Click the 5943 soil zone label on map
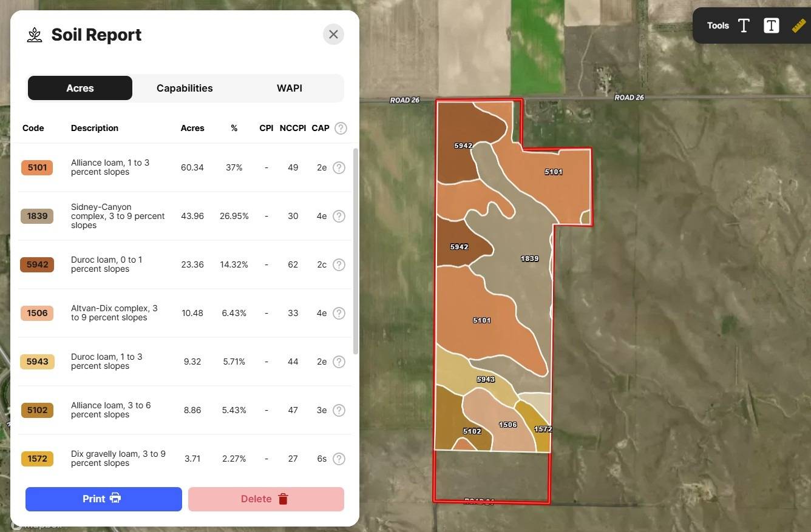 (486, 379)
